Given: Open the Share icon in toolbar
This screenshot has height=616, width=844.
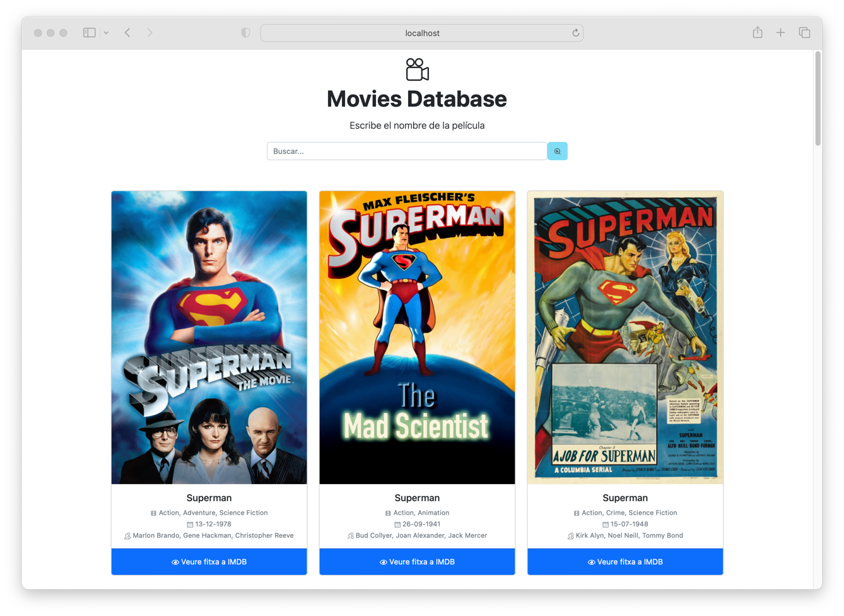Looking at the screenshot, I should point(757,32).
